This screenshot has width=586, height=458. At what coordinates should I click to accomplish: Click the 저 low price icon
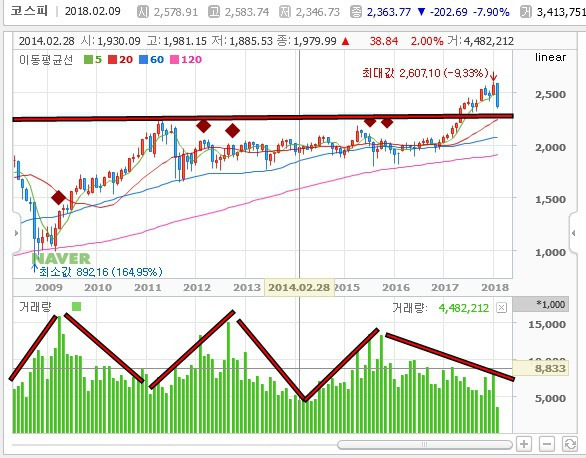click(284, 12)
